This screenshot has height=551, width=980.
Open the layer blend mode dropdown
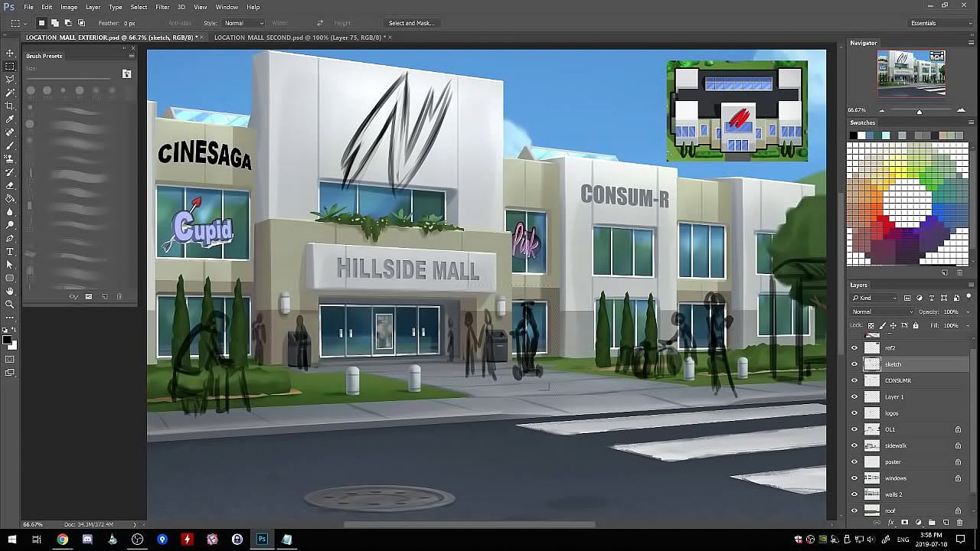pyautogui.click(x=882, y=311)
